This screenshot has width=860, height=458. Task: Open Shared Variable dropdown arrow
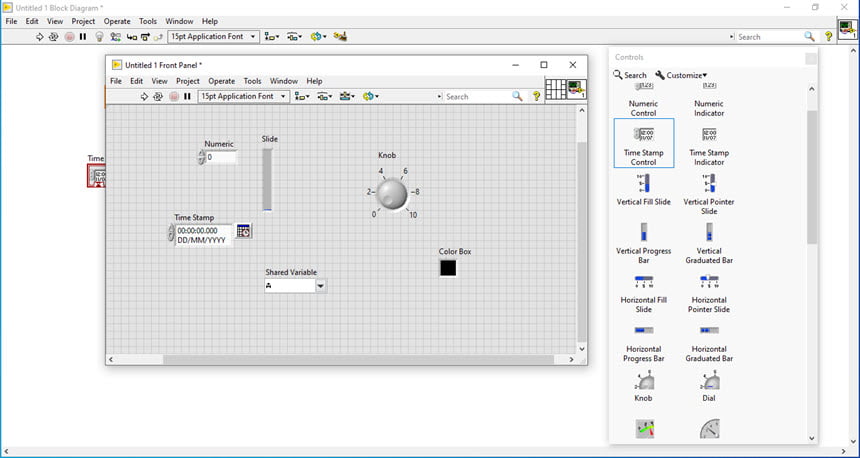[321, 286]
